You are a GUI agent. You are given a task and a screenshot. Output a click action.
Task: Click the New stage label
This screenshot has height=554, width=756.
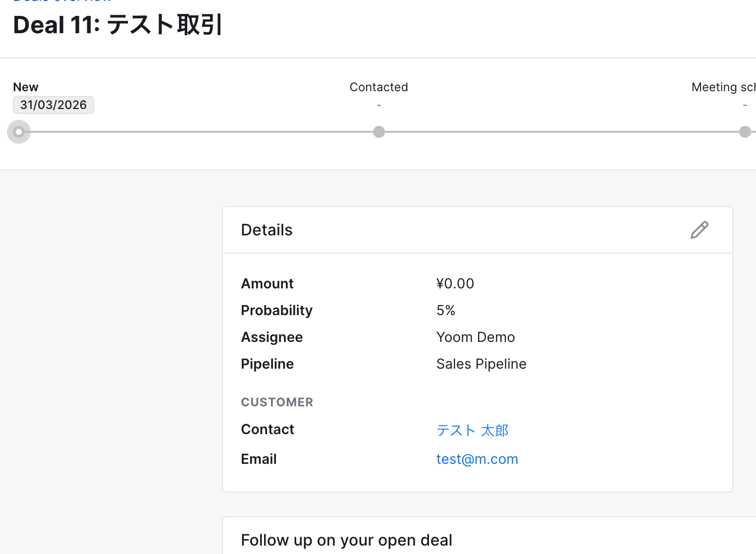pos(26,87)
